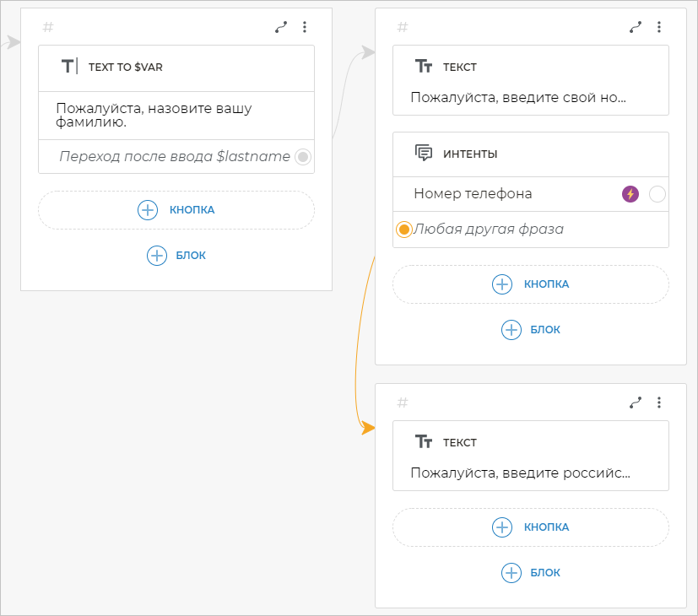Click the Tt icon in the bottom ТЕКСТ block
Viewport: 698px width, 616px height.
coord(424,442)
